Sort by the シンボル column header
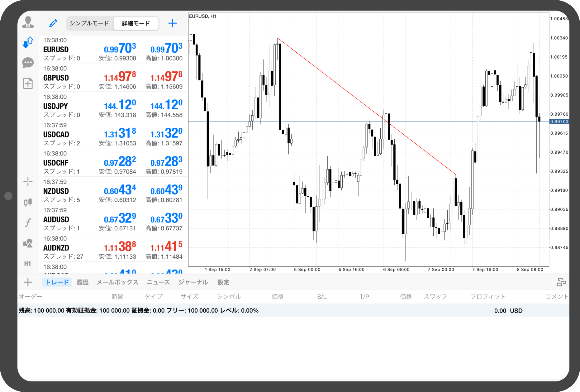The image size is (580, 392). (229, 297)
